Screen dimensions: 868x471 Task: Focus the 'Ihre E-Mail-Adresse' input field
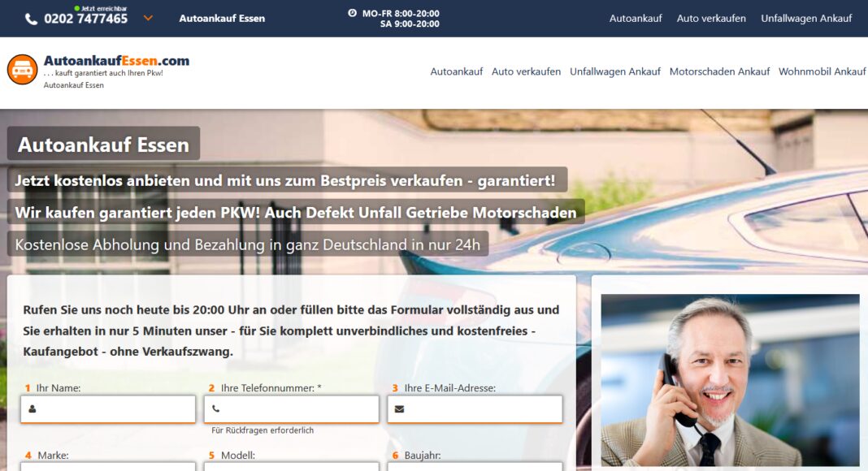point(475,409)
